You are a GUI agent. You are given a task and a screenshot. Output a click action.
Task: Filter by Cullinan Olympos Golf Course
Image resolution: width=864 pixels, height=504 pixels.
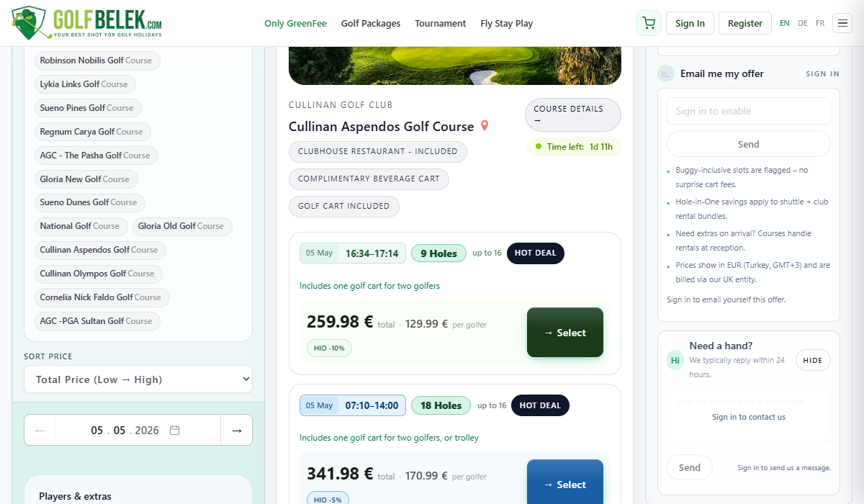coord(99,274)
